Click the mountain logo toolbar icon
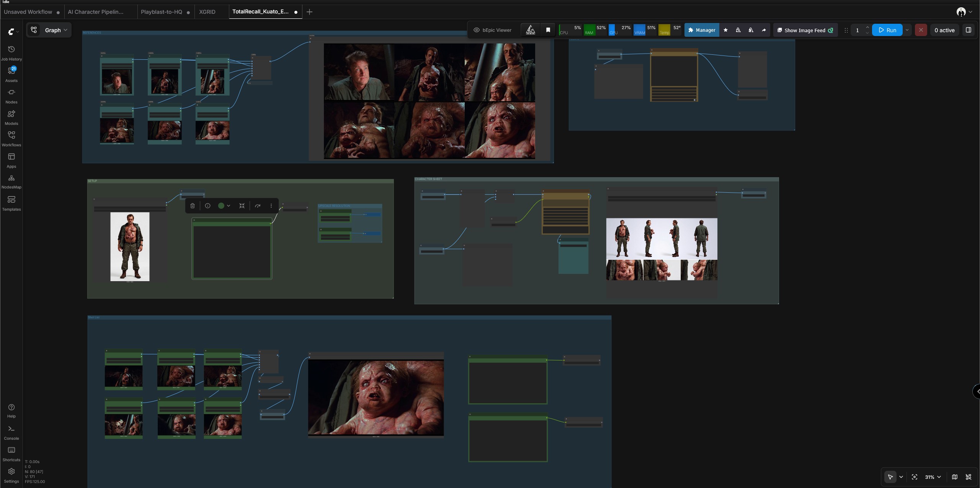This screenshot has height=488, width=980. (x=531, y=30)
